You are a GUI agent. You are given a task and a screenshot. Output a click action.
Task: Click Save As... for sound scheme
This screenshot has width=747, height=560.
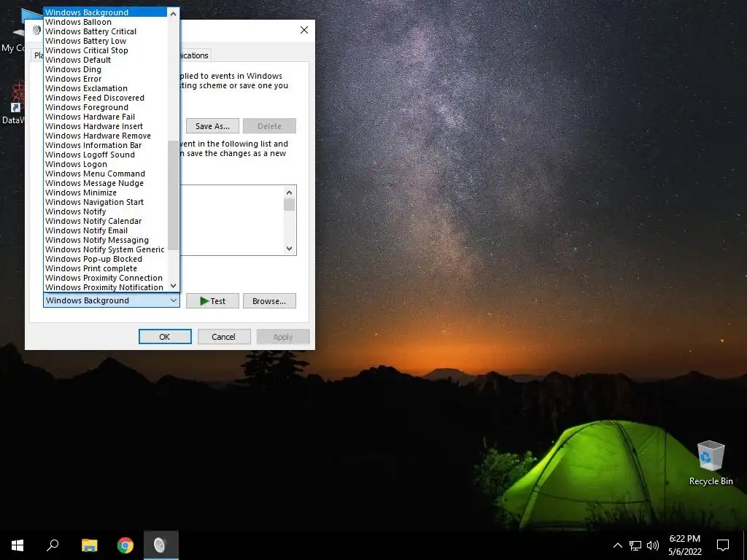point(212,126)
